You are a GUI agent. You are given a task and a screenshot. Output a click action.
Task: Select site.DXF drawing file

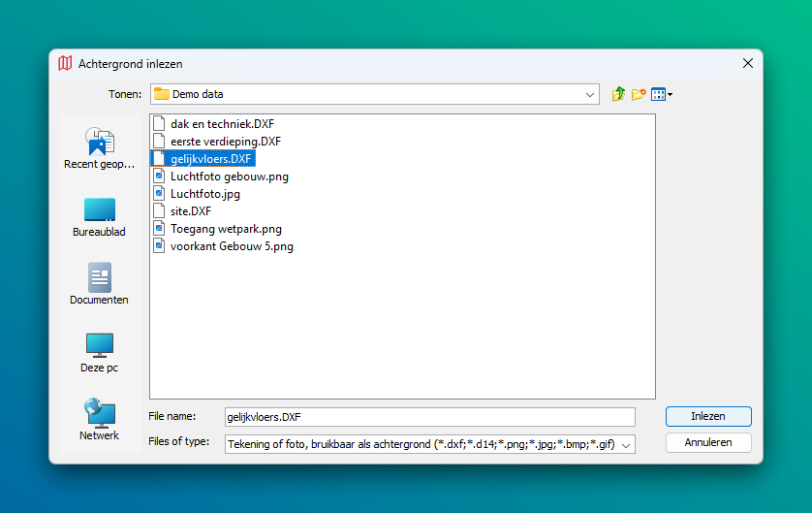[190, 211]
